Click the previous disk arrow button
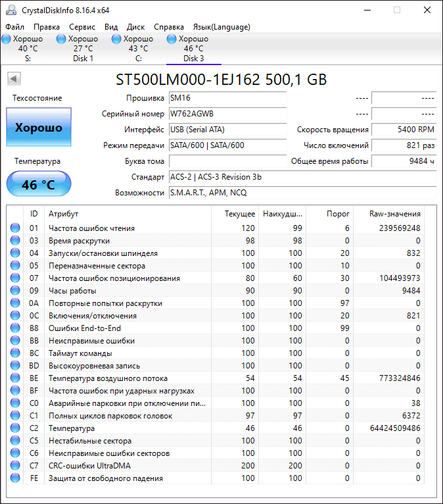 click(x=13, y=79)
